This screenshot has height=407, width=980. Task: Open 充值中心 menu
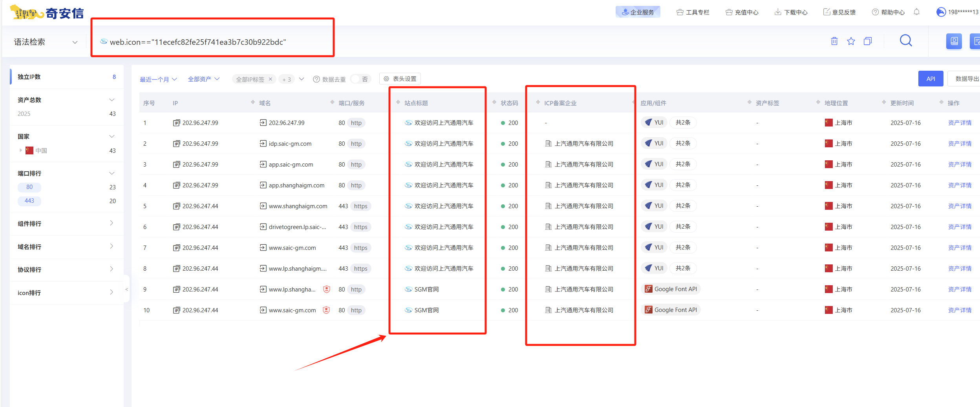click(742, 12)
